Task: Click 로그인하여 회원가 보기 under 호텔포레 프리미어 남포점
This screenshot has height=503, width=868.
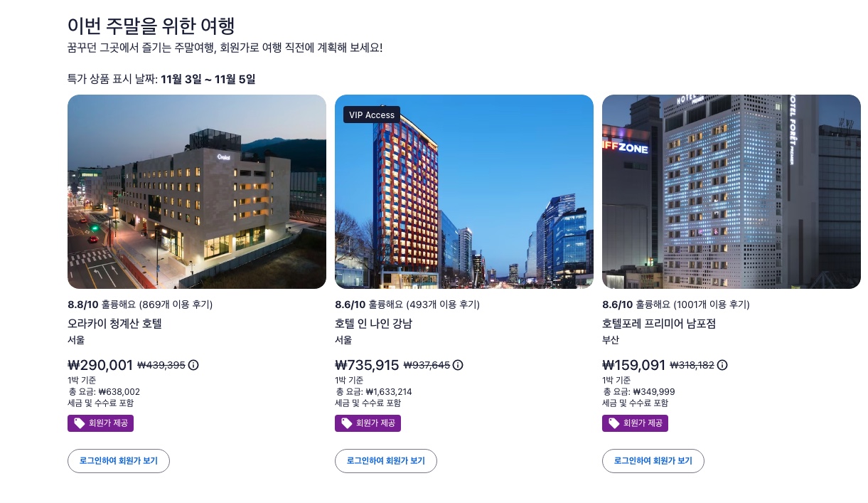Action: coord(653,460)
